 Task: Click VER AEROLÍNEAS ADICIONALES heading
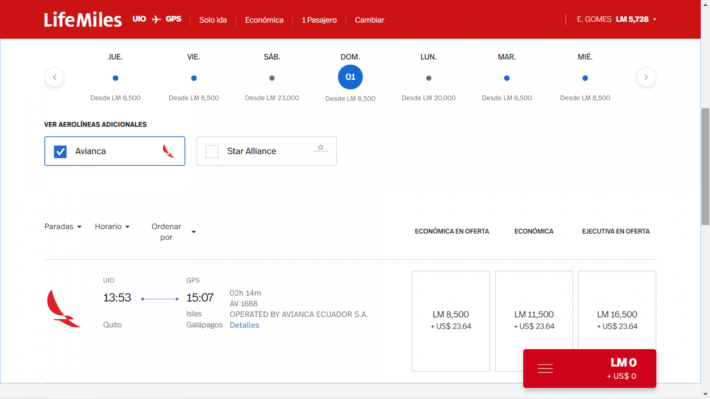point(96,125)
